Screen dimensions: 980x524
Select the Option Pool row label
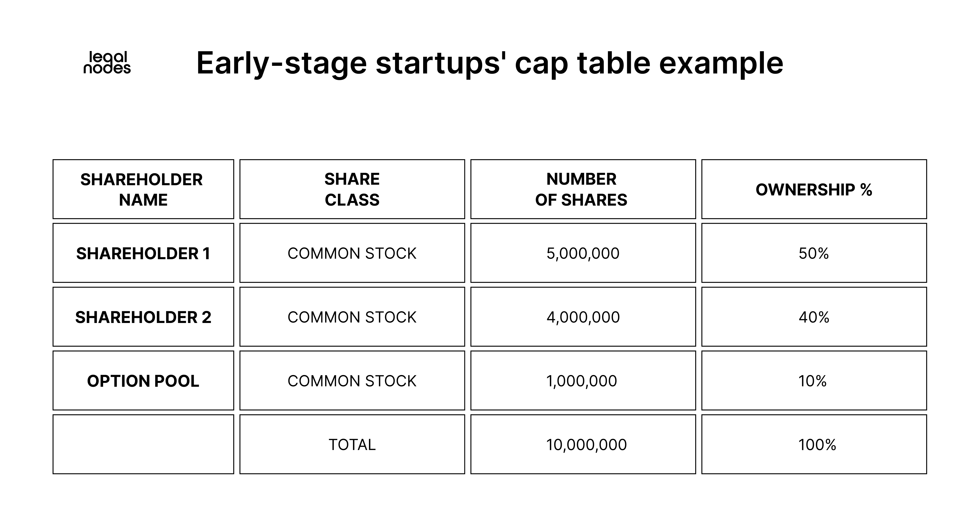[x=143, y=381]
